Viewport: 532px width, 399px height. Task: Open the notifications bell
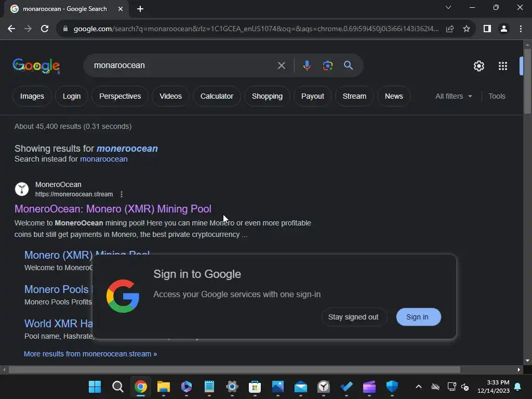coord(518,387)
